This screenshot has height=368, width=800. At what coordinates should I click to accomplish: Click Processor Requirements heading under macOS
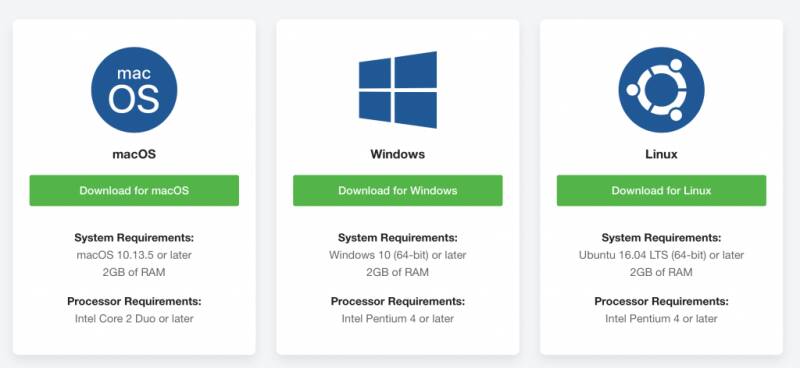point(134,301)
